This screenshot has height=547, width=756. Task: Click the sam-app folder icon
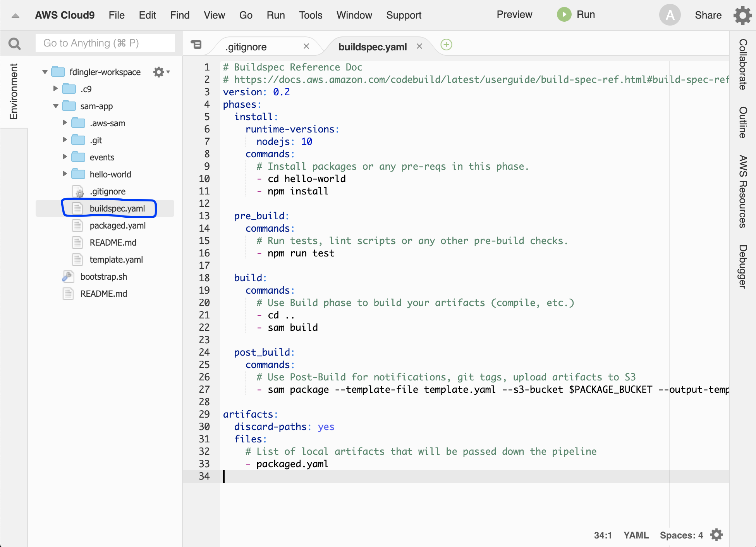[x=69, y=106]
